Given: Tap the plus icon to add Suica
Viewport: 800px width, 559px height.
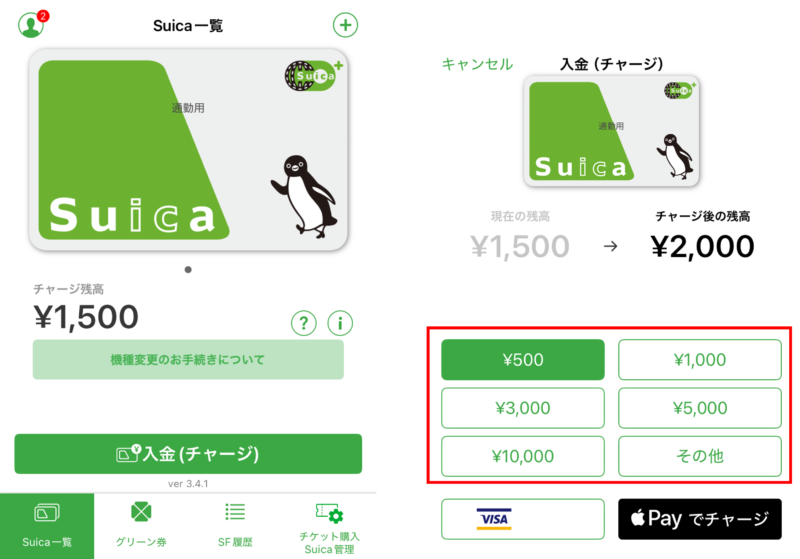Looking at the screenshot, I should pyautogui.click(x=345, y=25).
